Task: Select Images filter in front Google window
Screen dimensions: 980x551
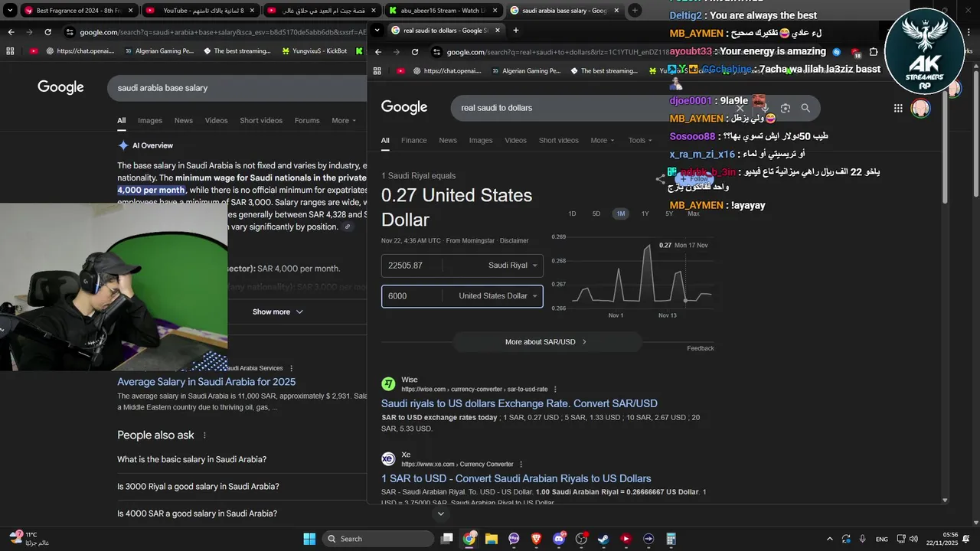Action: 481,141
